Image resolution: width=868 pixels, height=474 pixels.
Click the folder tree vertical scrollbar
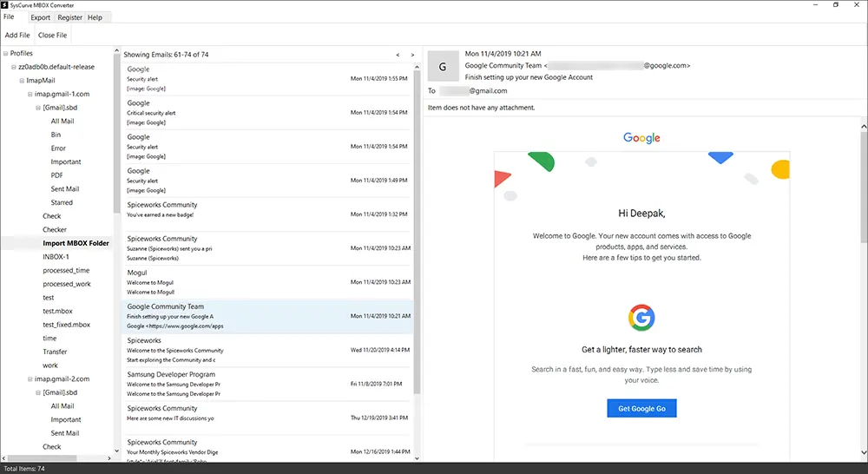[116, 133]
